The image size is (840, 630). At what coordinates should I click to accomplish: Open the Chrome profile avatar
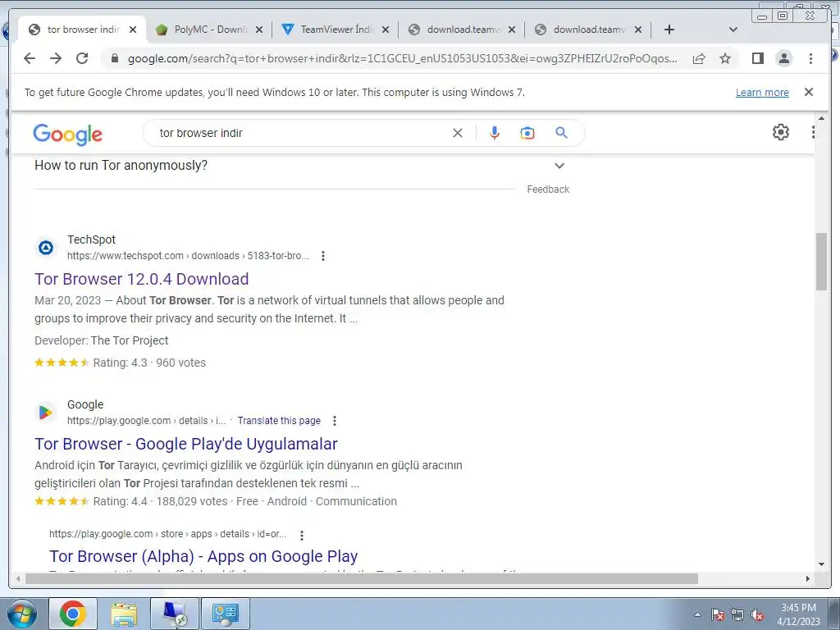pyautogui.click(x=783, y=58)
